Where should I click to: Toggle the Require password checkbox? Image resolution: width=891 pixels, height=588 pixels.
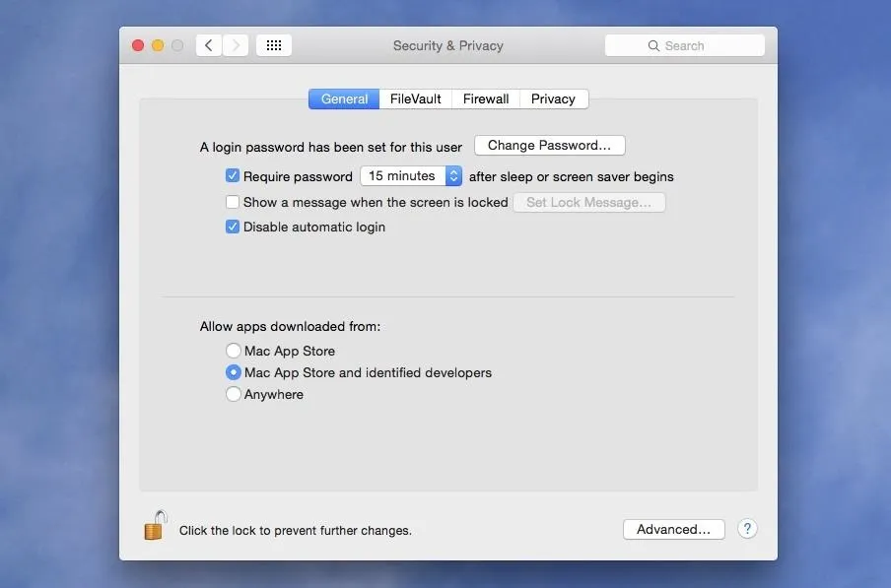click(232, 175)
